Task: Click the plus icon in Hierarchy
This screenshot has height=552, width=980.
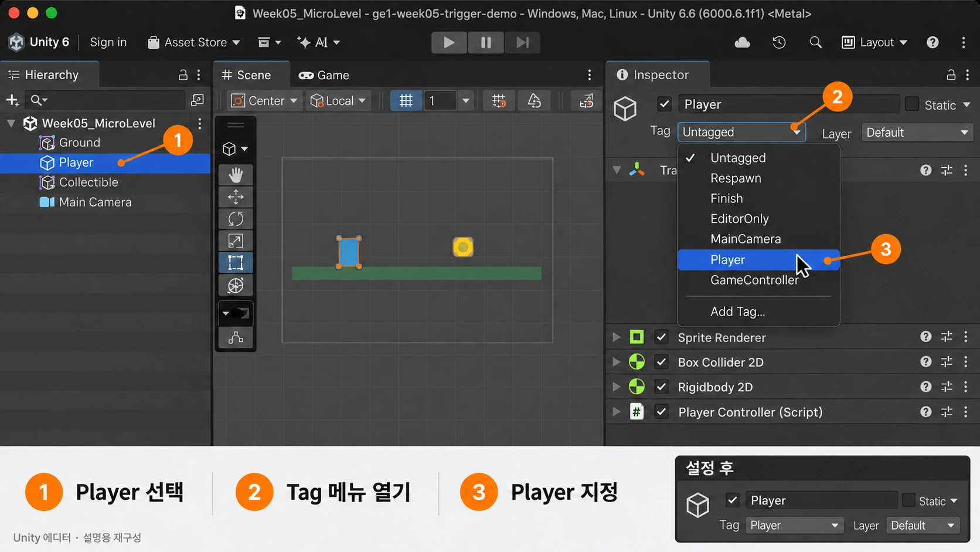Action: point(12,100)
